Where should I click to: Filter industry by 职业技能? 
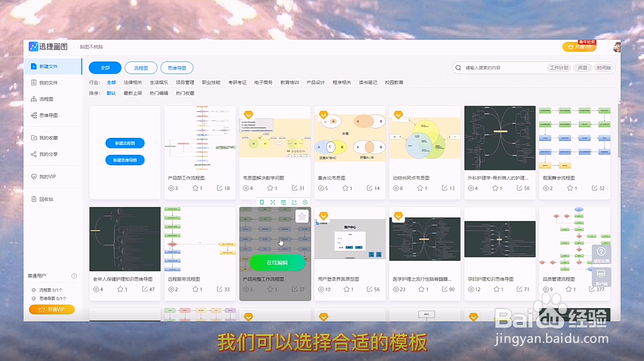pos(211,82)
